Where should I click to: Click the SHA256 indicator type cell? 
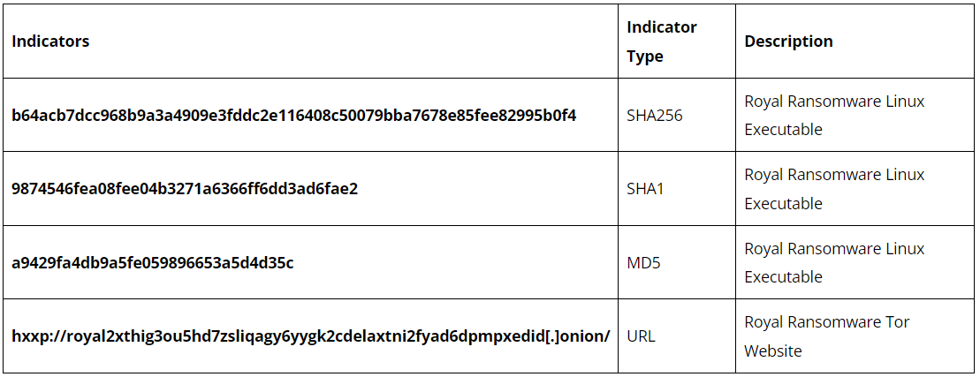point(654,116)
